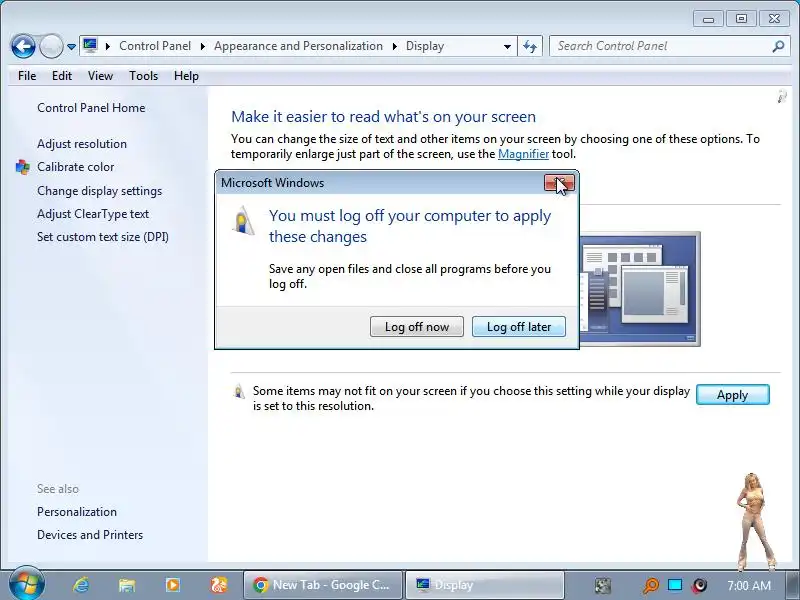Click the orange magnifier tray icon

pos(651,585)
